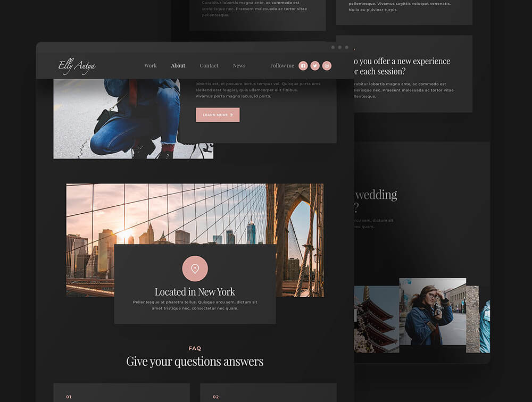Select About in the navigation bar

pyautogui.click(x=178, y=66)
